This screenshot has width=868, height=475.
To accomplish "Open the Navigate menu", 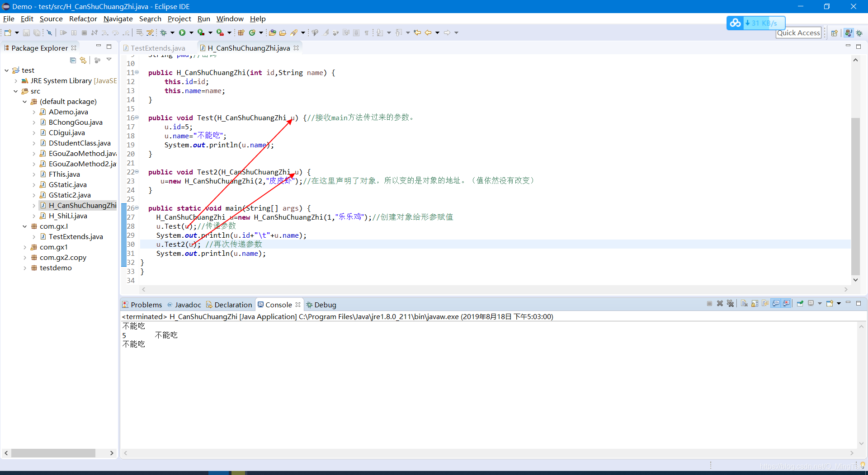I will [118, 19].
